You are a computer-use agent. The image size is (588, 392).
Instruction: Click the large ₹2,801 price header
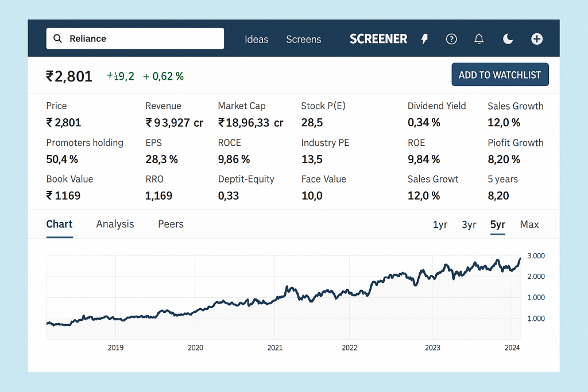point(69,76)
